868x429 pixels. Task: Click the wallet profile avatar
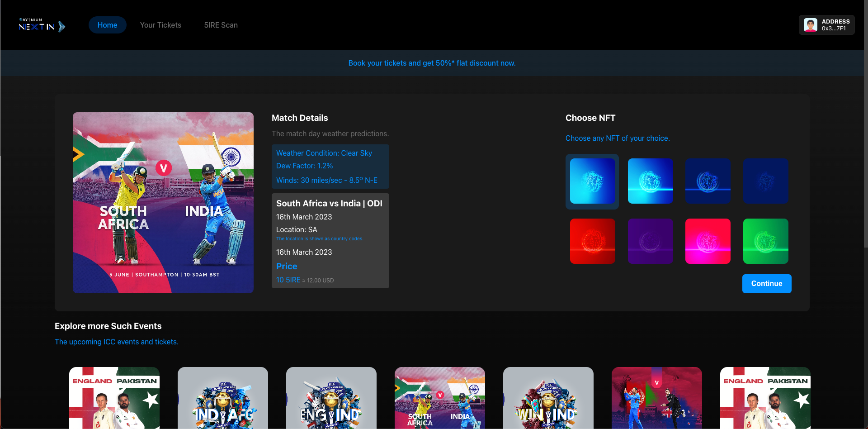[x=811, y=25]
